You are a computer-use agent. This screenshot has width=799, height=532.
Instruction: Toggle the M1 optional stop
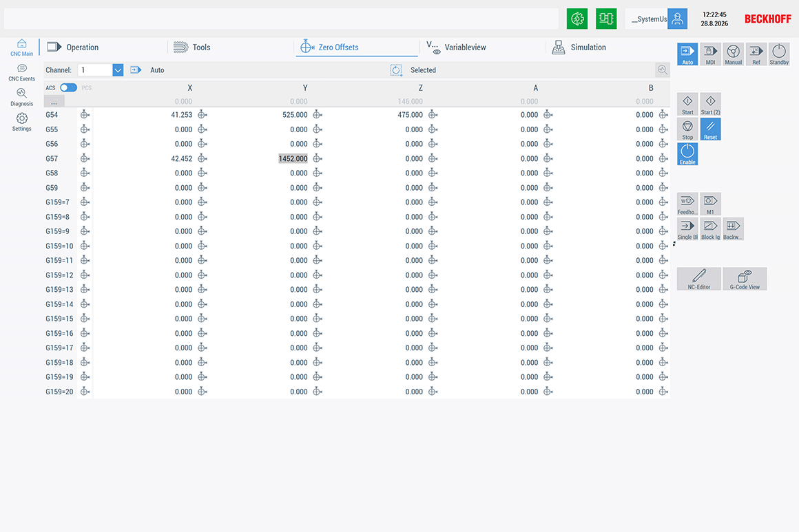tap(710, 204)
